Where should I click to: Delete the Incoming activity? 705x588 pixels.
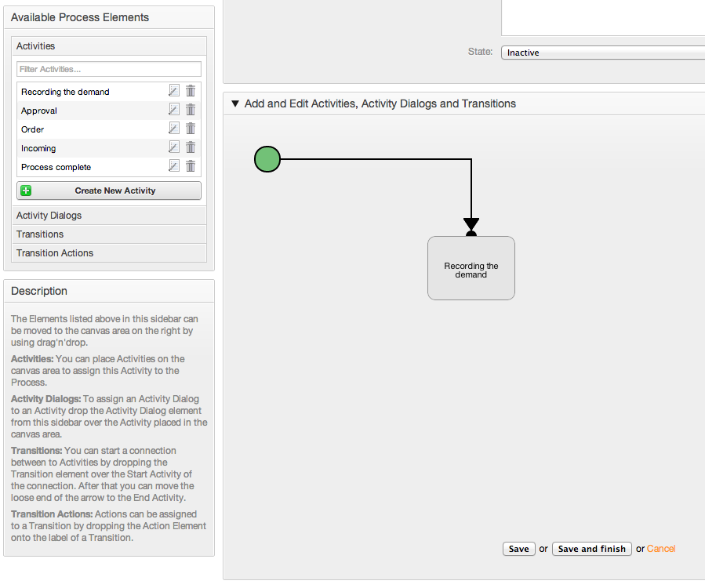191,147
